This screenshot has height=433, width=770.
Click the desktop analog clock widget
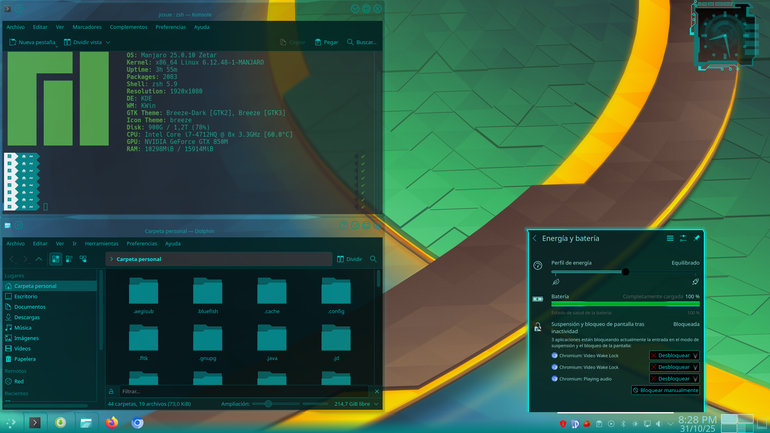[x=723, y=37]
